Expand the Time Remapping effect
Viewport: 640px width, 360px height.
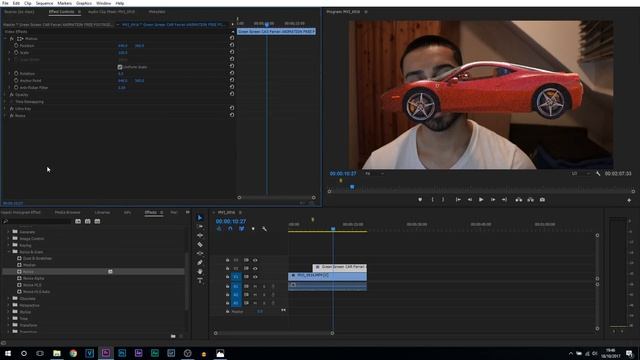[x=5, y=102]
